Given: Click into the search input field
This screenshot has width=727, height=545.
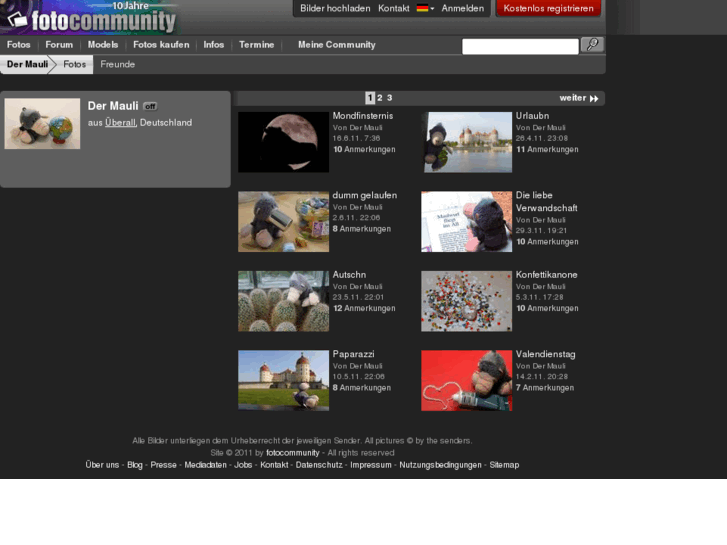Looking at the screenshot, I should [520, 46].
